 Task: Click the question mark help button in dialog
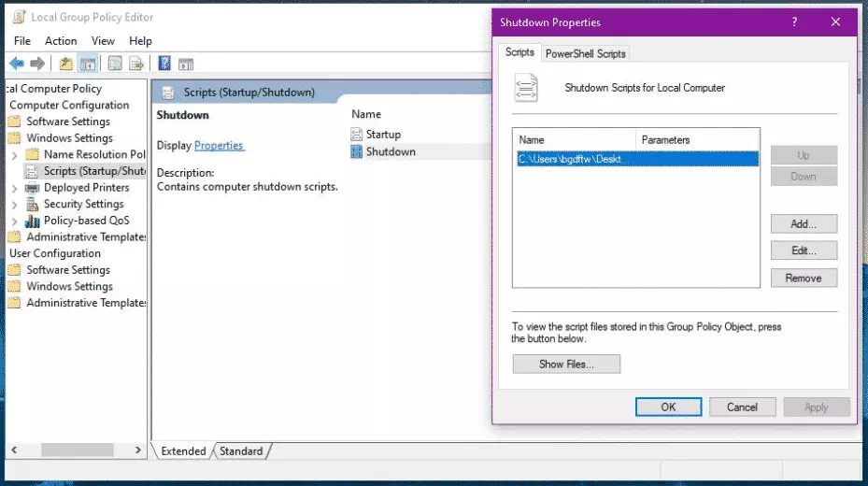pos(794,22)
